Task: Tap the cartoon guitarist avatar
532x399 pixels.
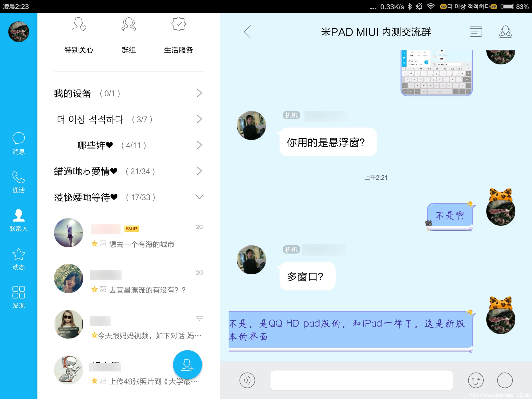Action: click(69, 370)
